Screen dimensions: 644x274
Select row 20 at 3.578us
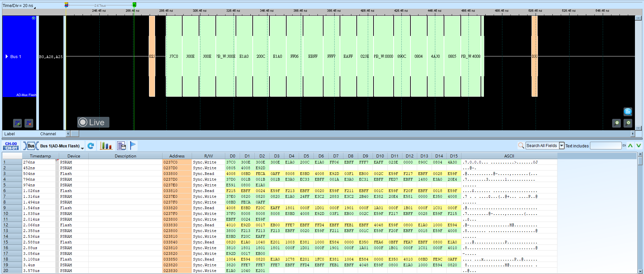[x=280, y=271]
